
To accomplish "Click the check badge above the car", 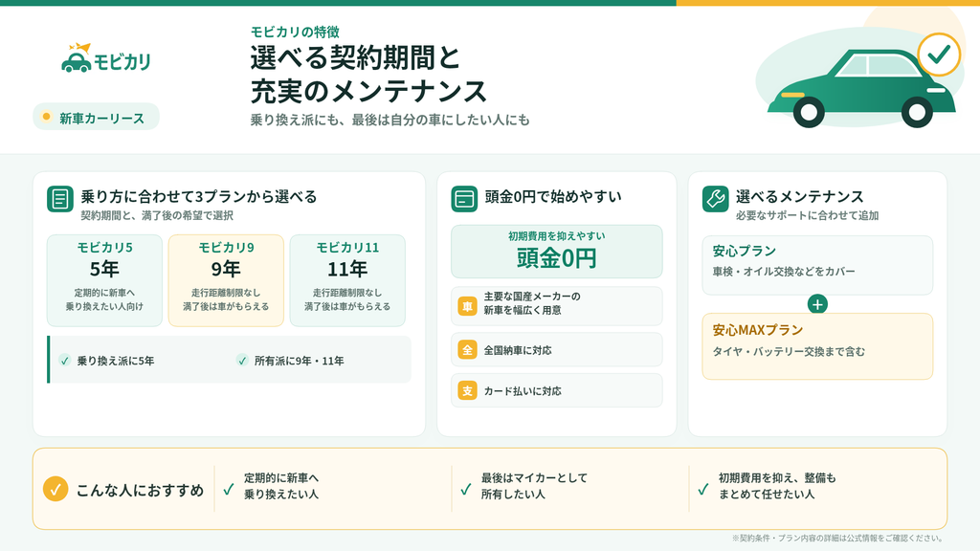I will (x=939, y=55).
